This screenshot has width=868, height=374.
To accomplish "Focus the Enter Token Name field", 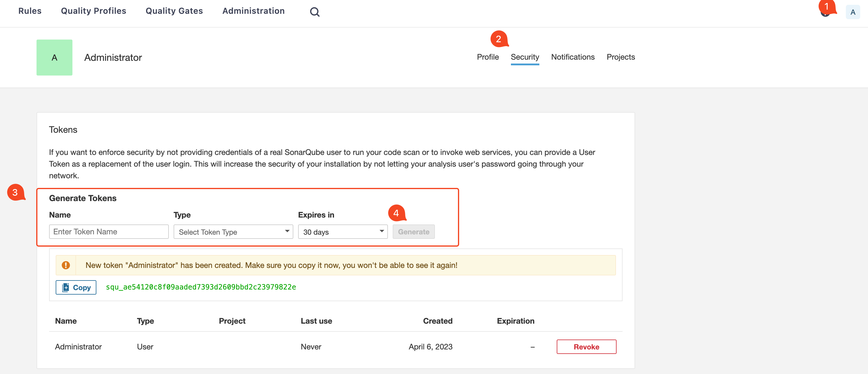I will click(x=108, y=232).
